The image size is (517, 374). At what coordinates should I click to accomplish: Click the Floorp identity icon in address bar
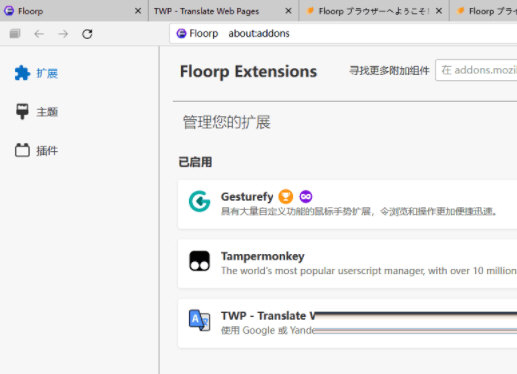[x=181, y=33]
